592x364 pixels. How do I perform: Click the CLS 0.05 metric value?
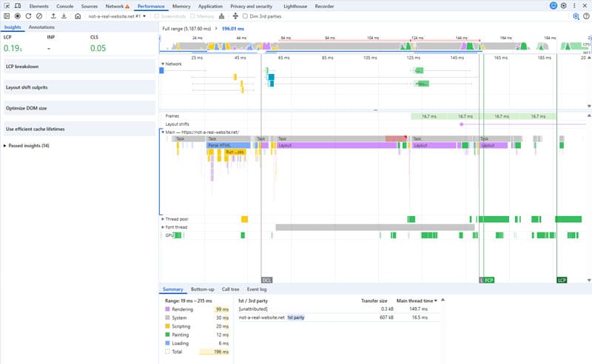coord(98,48)
